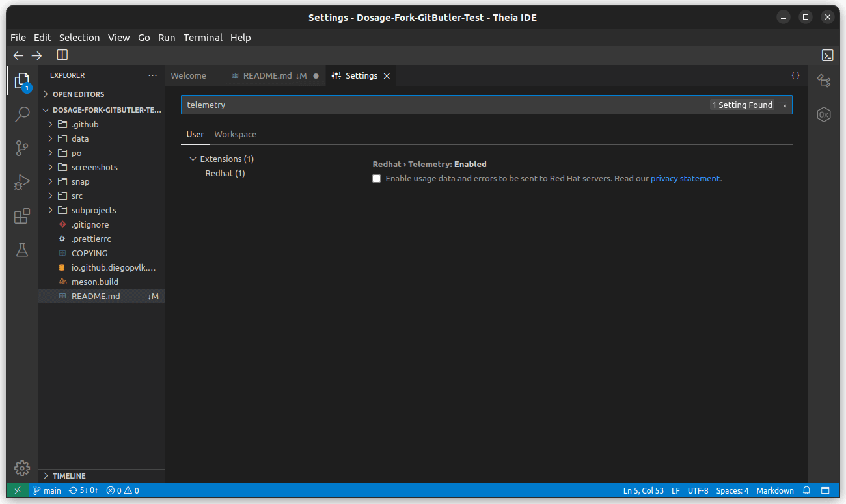Screen dimensions: 846x504
Task: Switch to the Workspace settings tab
Action: (x=235, y=134)
